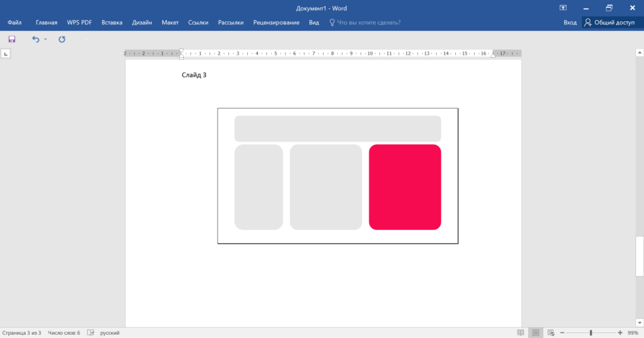The height and width of the screenshot is (338, 644).
Task: Click the first-line indent marker on ruler
Action: click(182, 51)
